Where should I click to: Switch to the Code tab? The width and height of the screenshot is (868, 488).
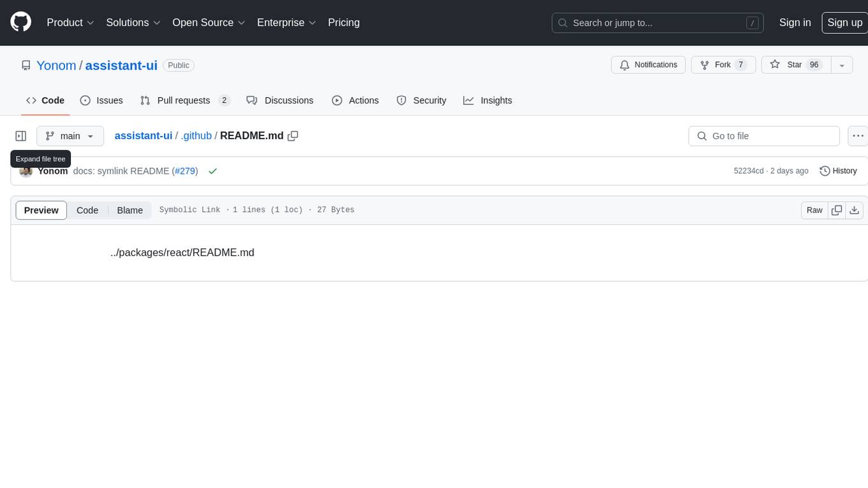click(45, 100)
